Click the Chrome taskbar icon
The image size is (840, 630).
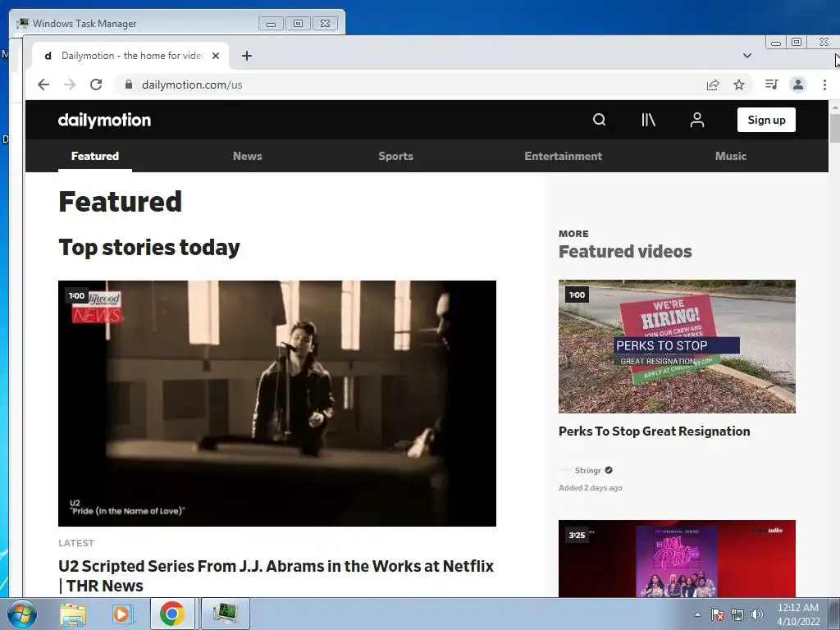pos(172,614)
